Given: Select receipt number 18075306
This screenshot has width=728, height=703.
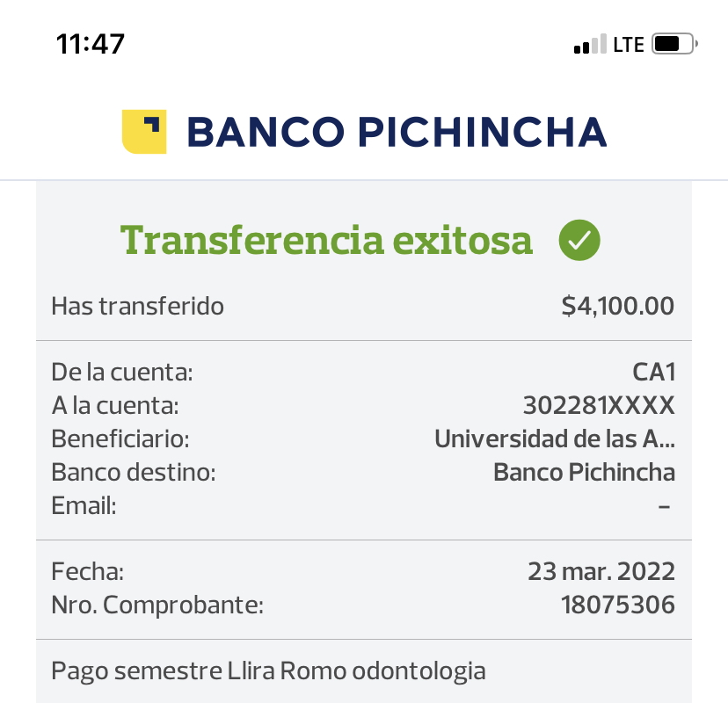Looking at the screenshot, I should tap(618, 605).
